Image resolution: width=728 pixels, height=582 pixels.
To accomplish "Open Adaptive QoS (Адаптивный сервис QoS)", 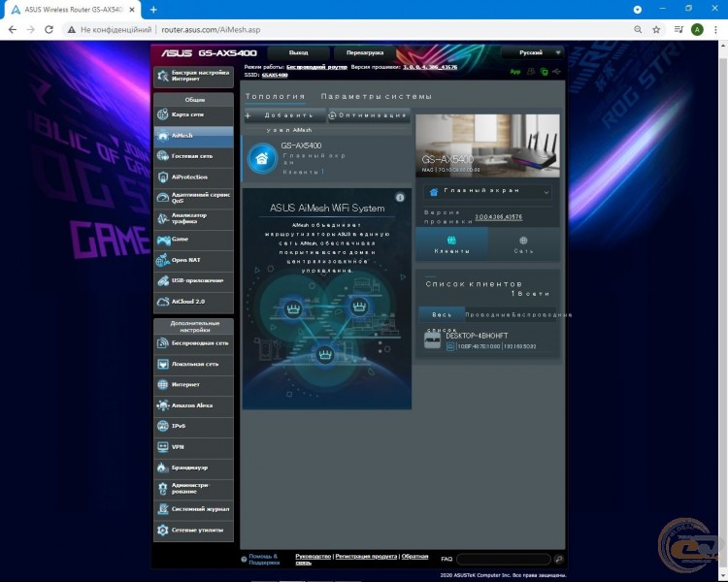I will click(x=193, y=198).
